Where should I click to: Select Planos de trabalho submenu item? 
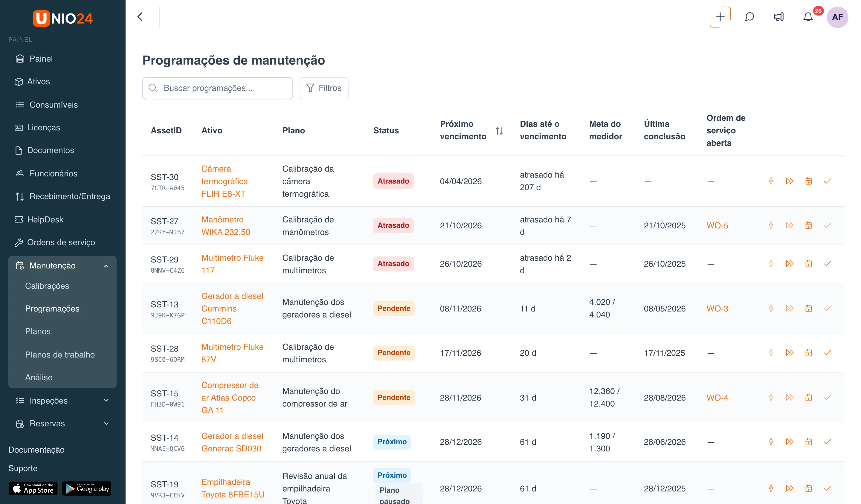click(x=60, y=354)
